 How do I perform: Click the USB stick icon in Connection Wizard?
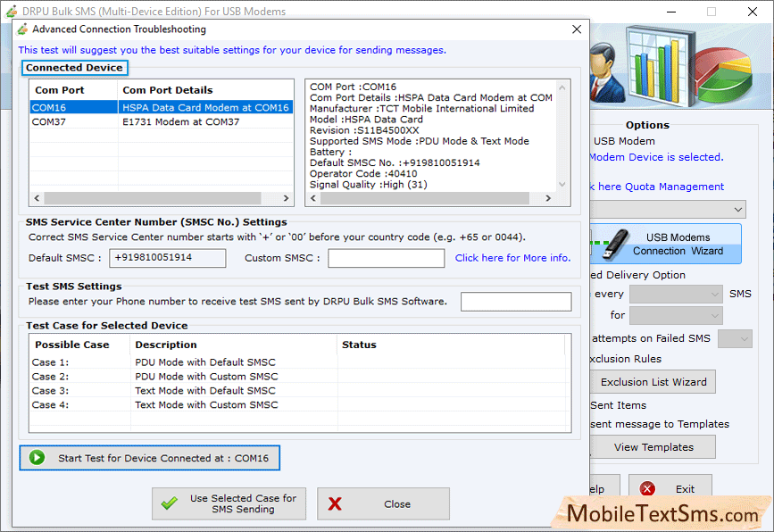click(x=614, y=244)
